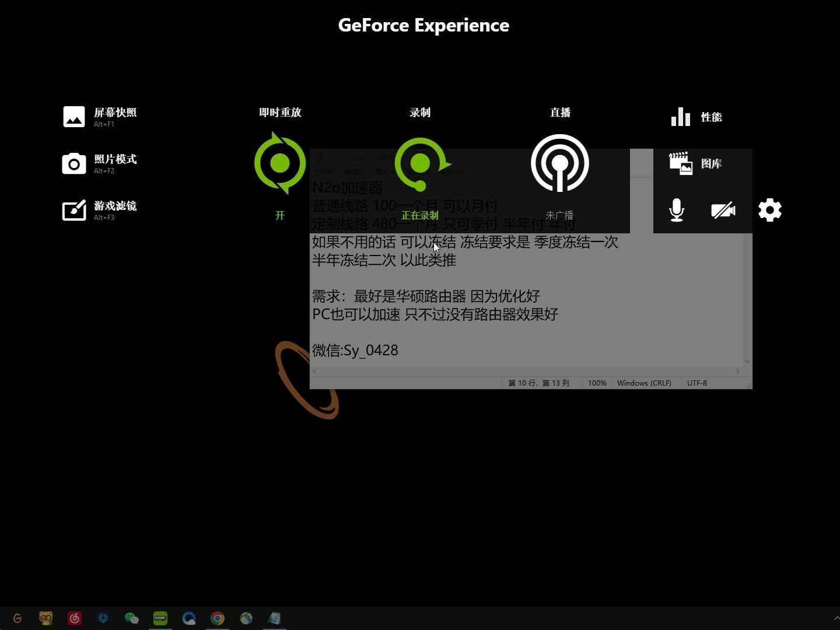Click the 如果不用的话 line in Notepad

pos(465,242)
